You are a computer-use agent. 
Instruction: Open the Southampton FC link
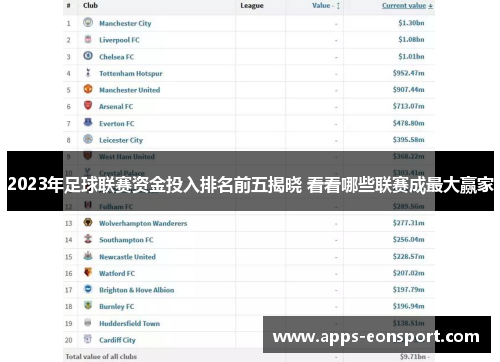click(126, 240)
